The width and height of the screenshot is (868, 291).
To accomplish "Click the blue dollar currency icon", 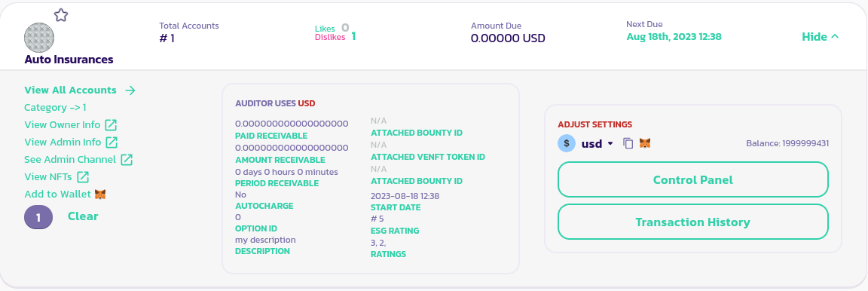I will tap(567, 143).
